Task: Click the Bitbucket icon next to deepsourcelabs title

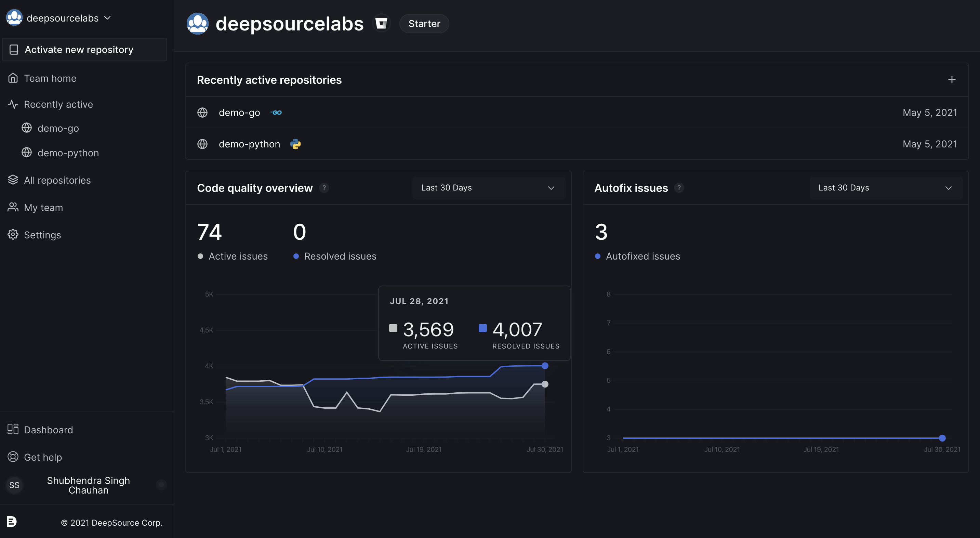Action: pyautogui.click(x=382, y=23)
